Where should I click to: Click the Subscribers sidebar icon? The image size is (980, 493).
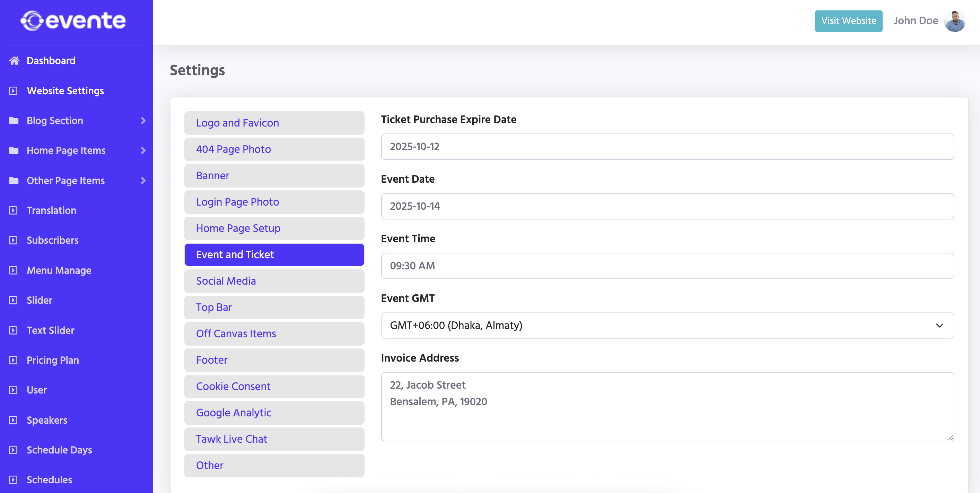coord(13,240)
